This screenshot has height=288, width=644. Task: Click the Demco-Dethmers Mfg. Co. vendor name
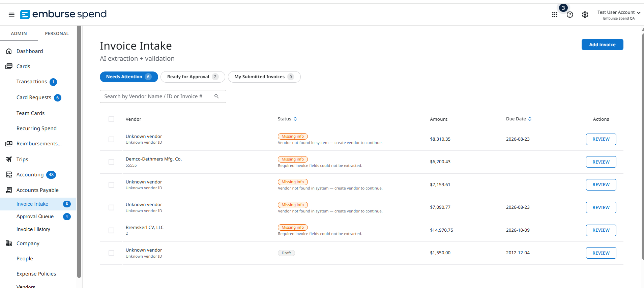coord(154,159)
